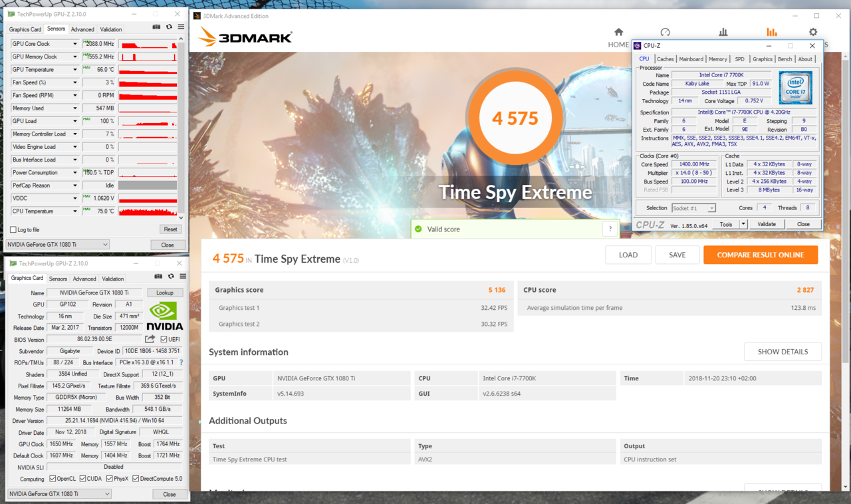Toggle the CUDA checkbox

[x=82, y=479]
